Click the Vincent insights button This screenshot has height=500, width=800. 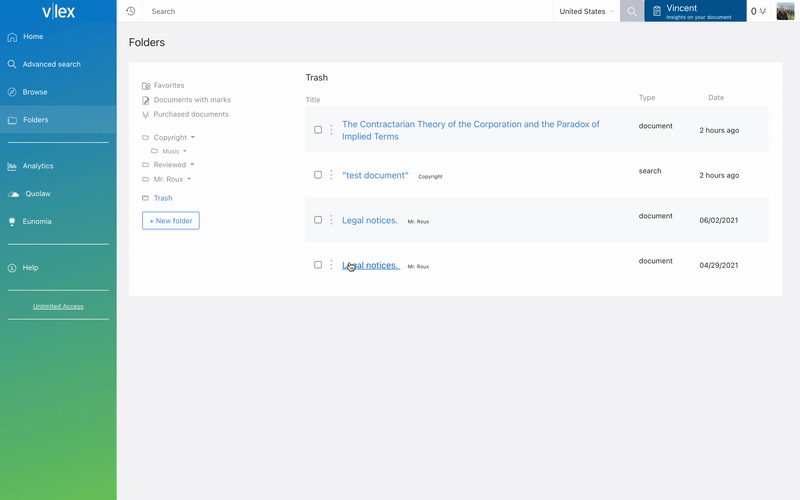pos(695,11)
